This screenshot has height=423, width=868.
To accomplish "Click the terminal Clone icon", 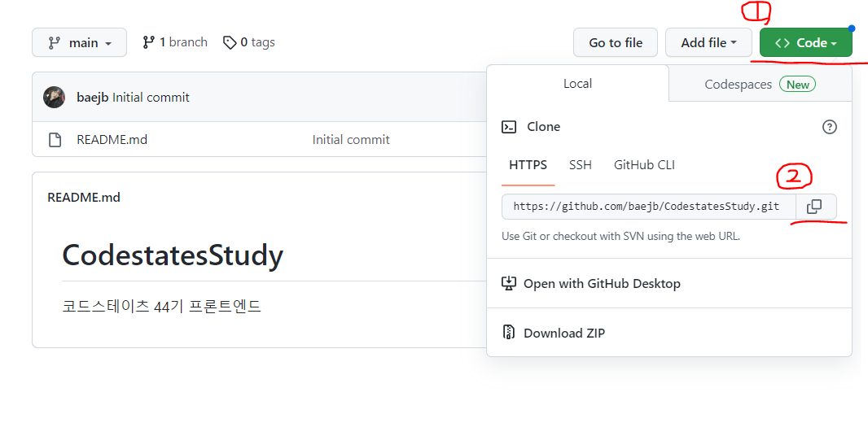I will (509, 127).
